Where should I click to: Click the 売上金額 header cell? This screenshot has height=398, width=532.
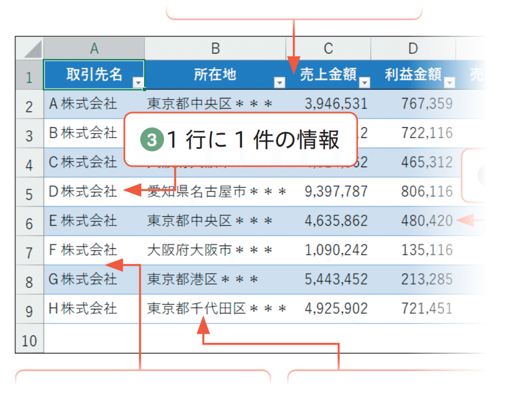click(328, 74)
